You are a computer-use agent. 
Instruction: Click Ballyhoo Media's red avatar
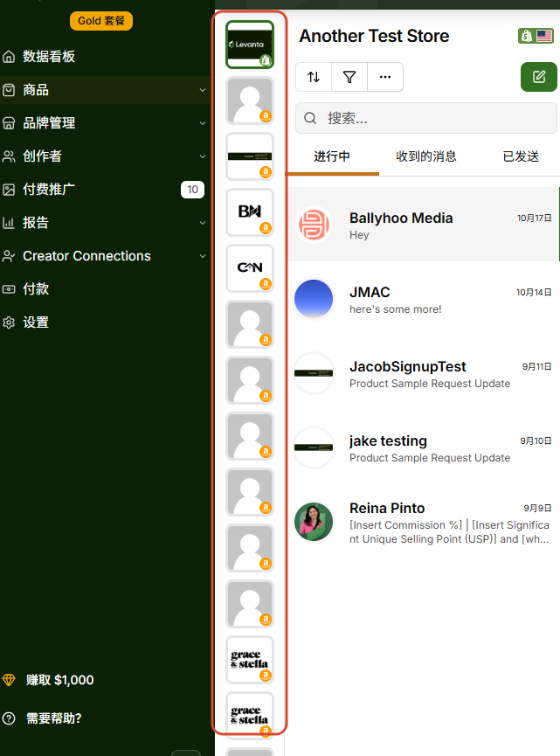tap(314, 225)
